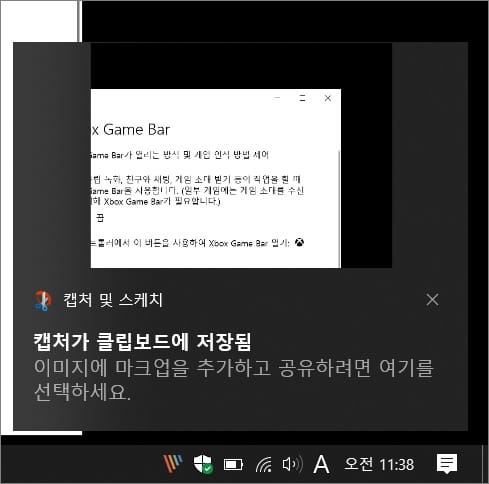Screen dimensions: 489x484
Task: Click the 캡처 및 스케치 app name label
Action: [113, 300]
